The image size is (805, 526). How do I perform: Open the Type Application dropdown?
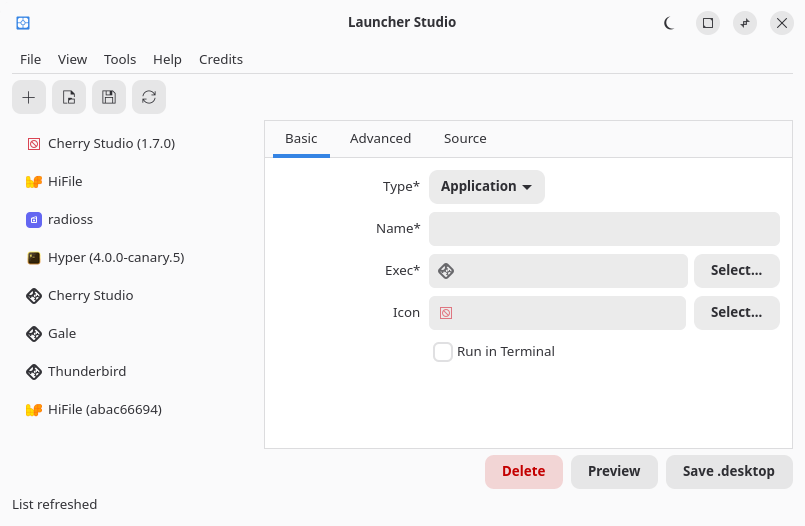[487, 187]
